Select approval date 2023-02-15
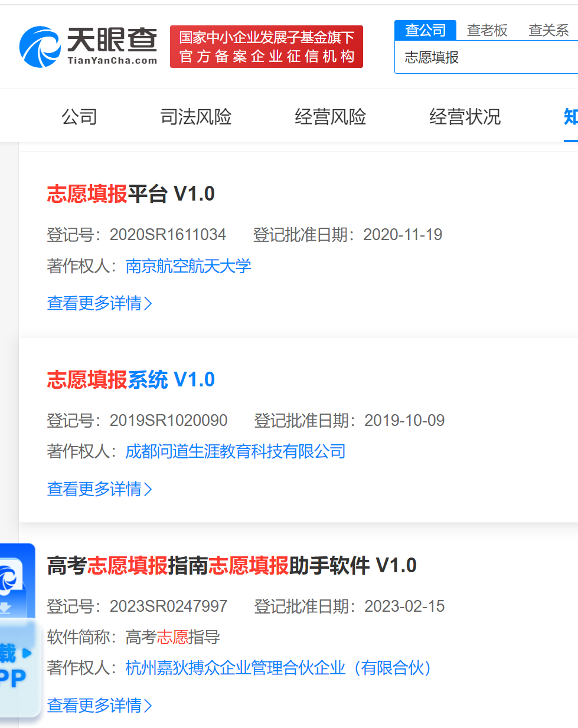Image resolution: width=578 pixels, height=728 pixels. (x=404, y=606)
